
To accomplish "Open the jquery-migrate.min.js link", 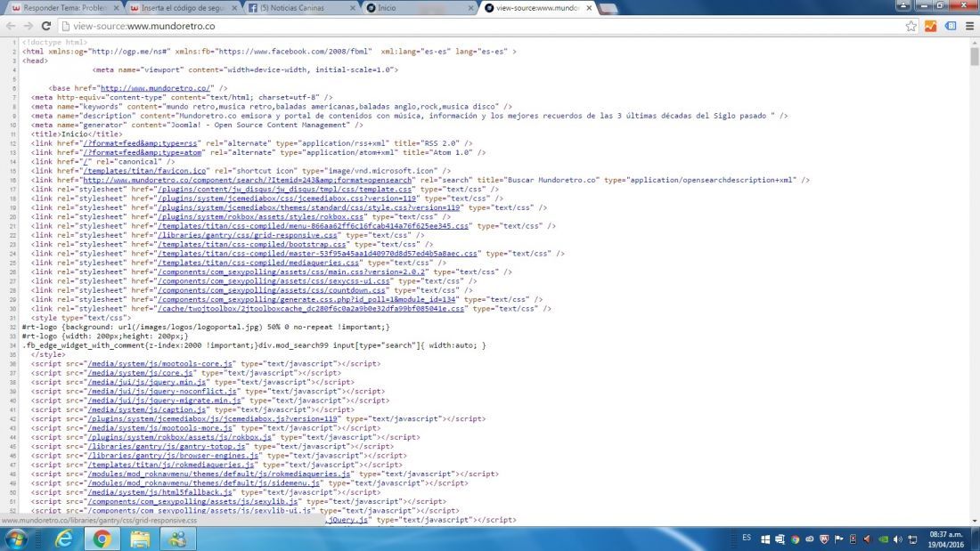I will coord(165,401).
